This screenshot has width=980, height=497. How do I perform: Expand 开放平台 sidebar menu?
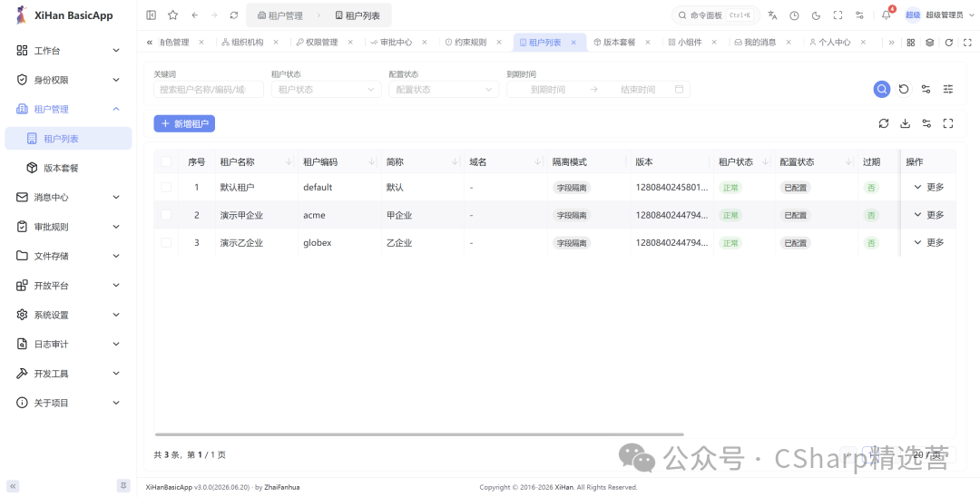68,286
